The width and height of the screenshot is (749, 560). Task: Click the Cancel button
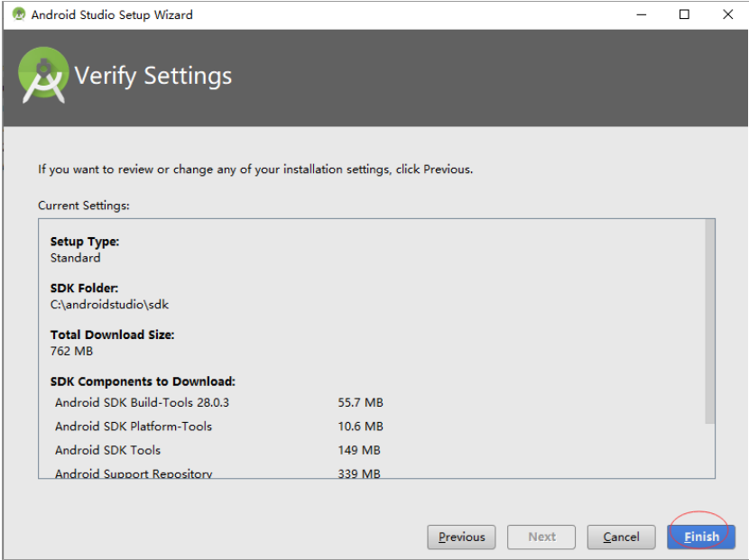pos(621,537)
